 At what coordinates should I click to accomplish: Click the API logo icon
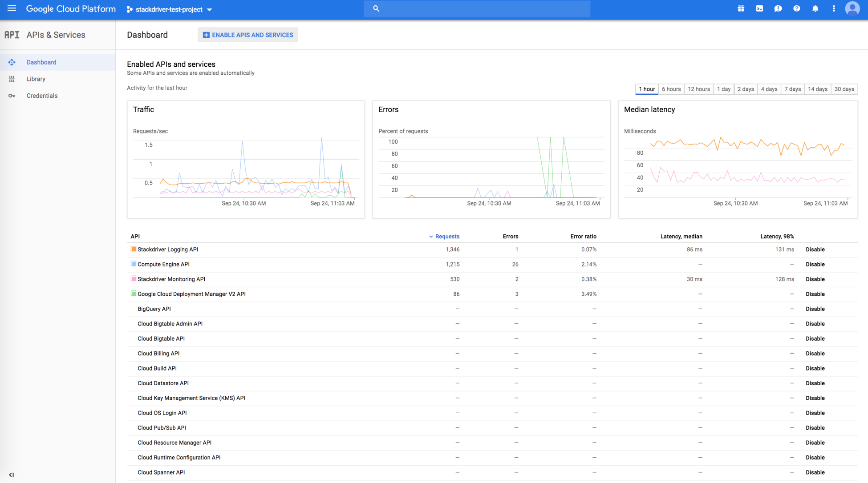[x=12, y=35]
